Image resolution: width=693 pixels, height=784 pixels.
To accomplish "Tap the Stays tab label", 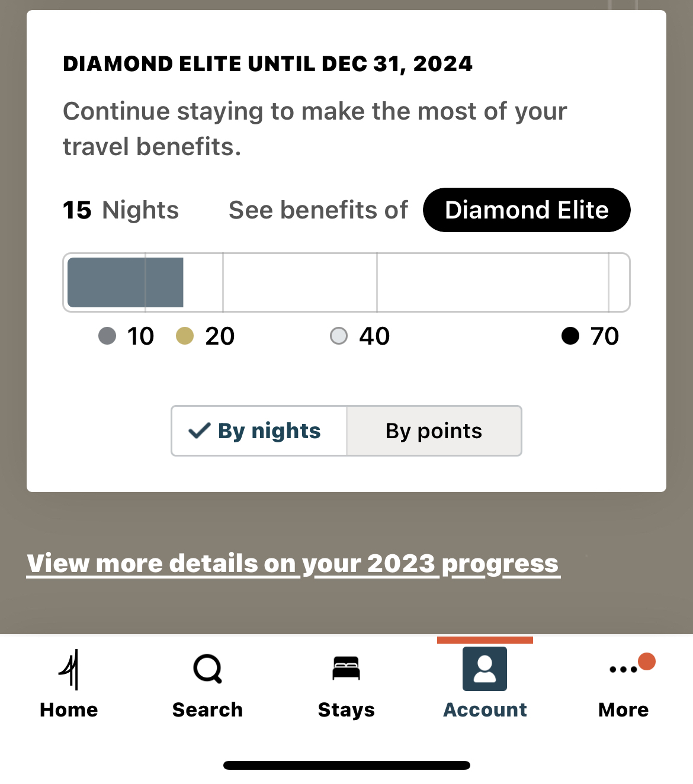I will (x=346, y=709).
